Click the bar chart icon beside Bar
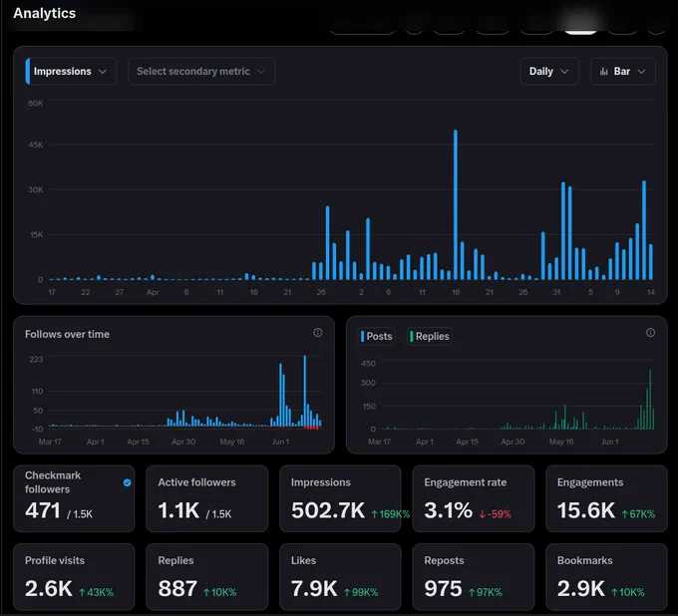Image resolution: width=678 pixels, height=616 pixels. tap(603, 72)
